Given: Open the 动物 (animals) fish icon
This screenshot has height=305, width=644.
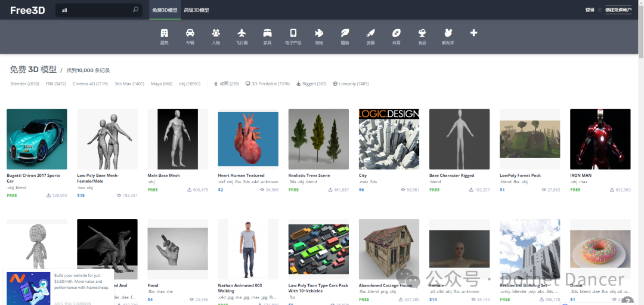Looking at the screenshot, I should tap(318, 33).
